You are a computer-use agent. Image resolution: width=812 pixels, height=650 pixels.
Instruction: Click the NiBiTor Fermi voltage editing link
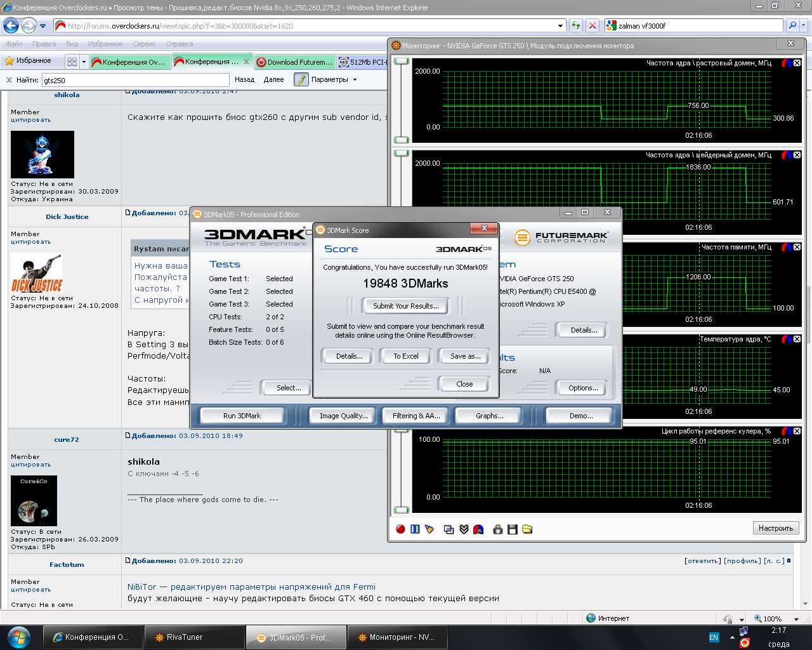click(251, 587)
